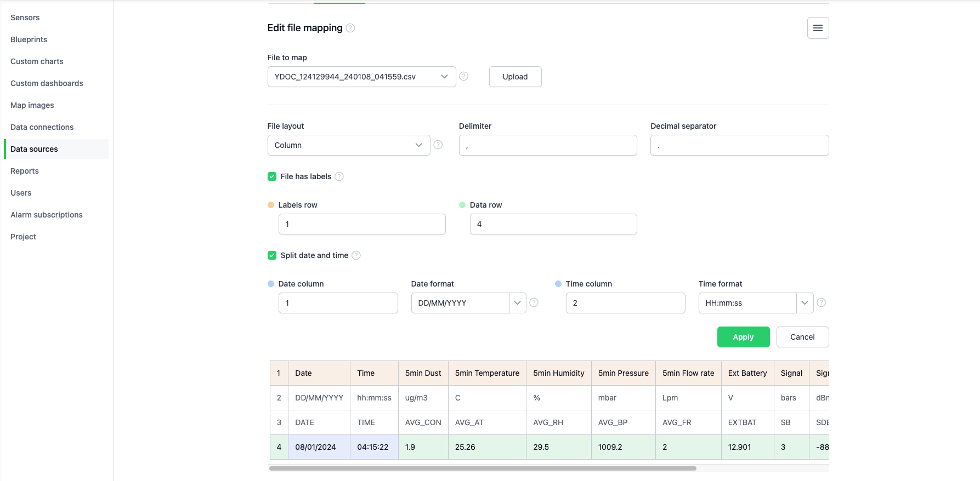980x481 pixels.
Task: Click the AVG_RH cell
Action: [x=559, y=422]
